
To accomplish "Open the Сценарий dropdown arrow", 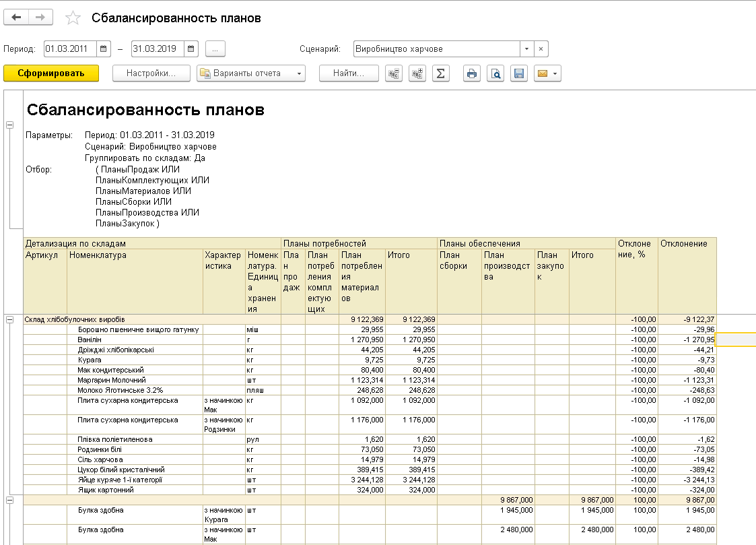I will 526,49.
